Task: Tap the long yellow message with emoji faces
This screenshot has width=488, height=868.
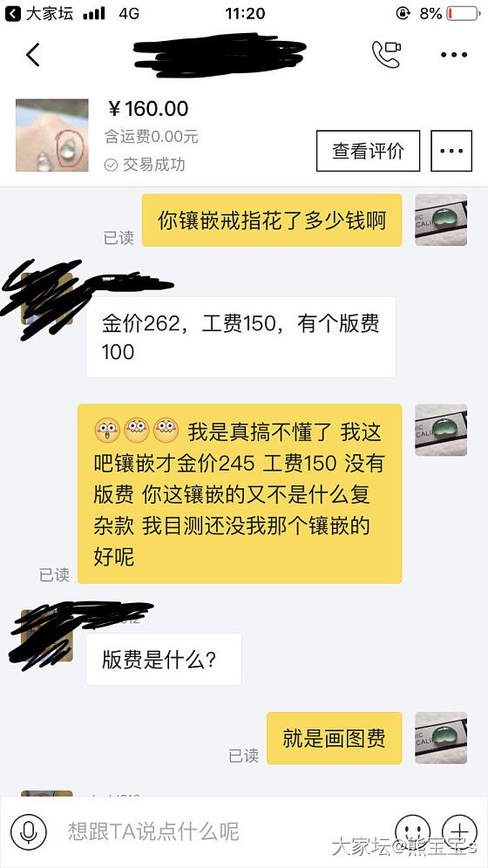Action: 240,494
